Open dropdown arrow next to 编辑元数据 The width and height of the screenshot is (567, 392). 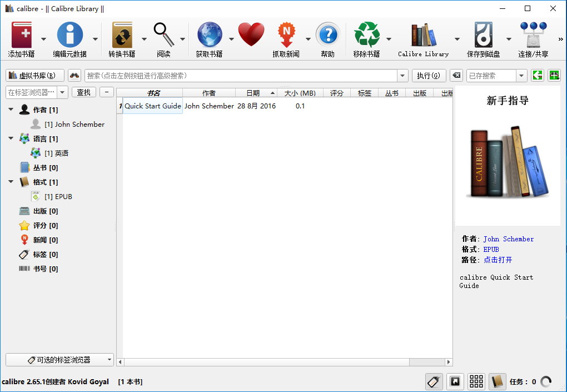pos(95,39)
